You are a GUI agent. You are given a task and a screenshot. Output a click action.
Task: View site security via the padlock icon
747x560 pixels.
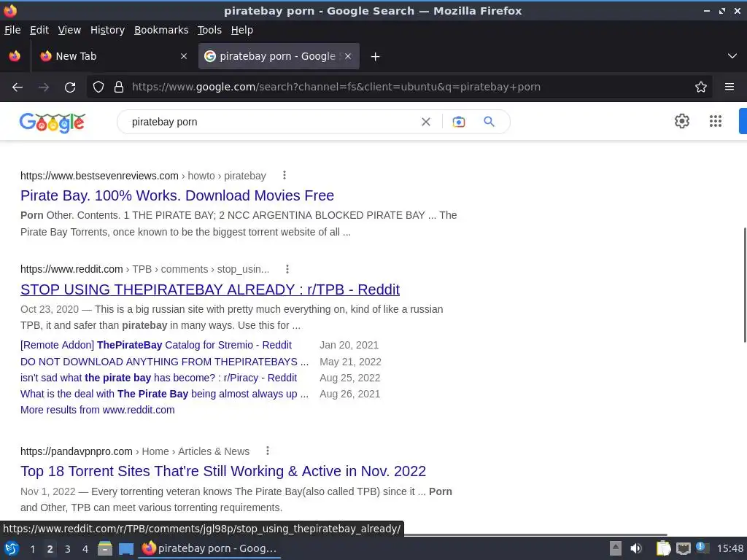(x=119, y=87)
